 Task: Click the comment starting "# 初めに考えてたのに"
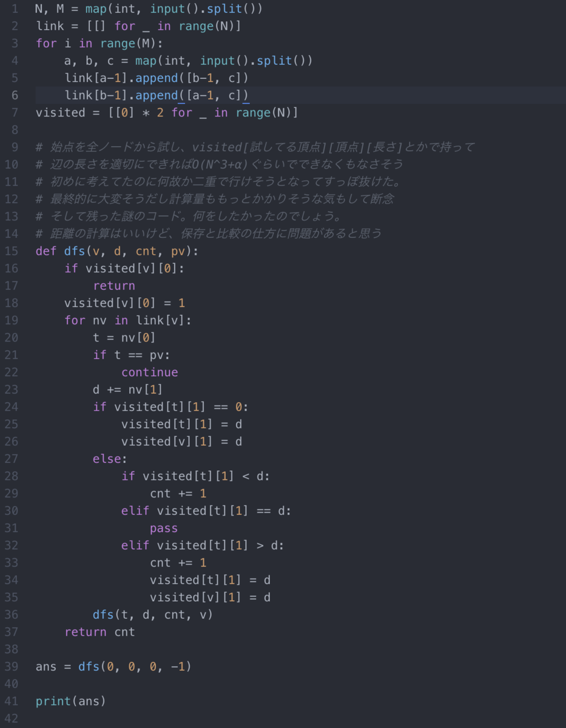[x=220, y=182]
